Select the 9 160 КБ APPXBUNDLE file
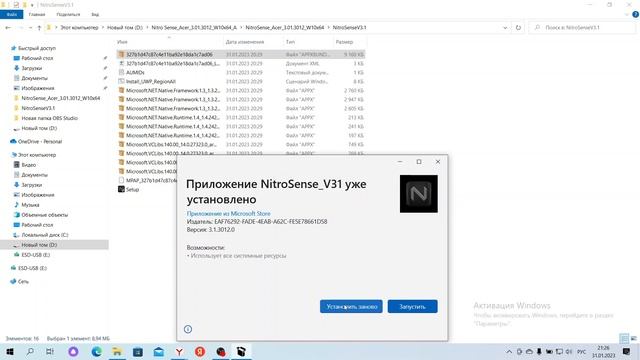 pos(241,54)
